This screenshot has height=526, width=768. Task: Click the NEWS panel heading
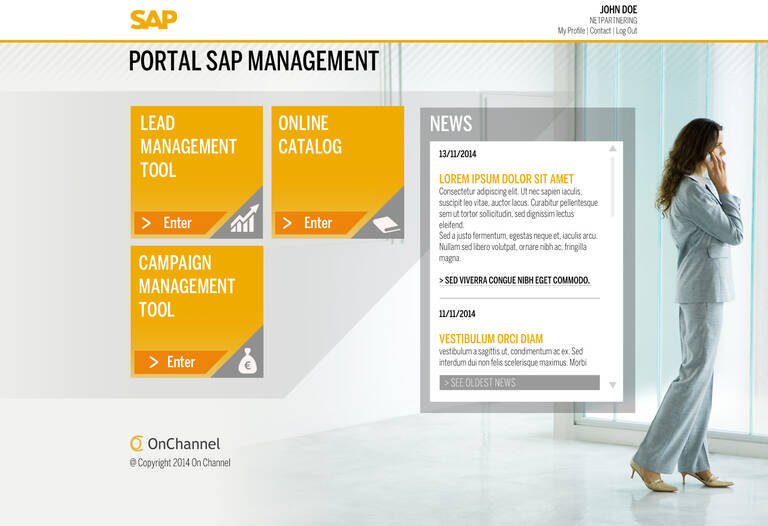pyautogui.click(x=451, y=123)
